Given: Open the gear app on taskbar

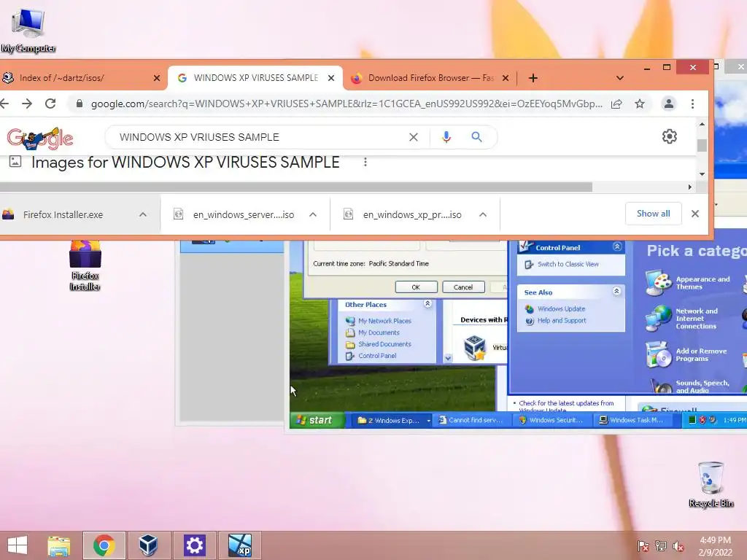Looking at the screenshot, I should pos(194,545).
